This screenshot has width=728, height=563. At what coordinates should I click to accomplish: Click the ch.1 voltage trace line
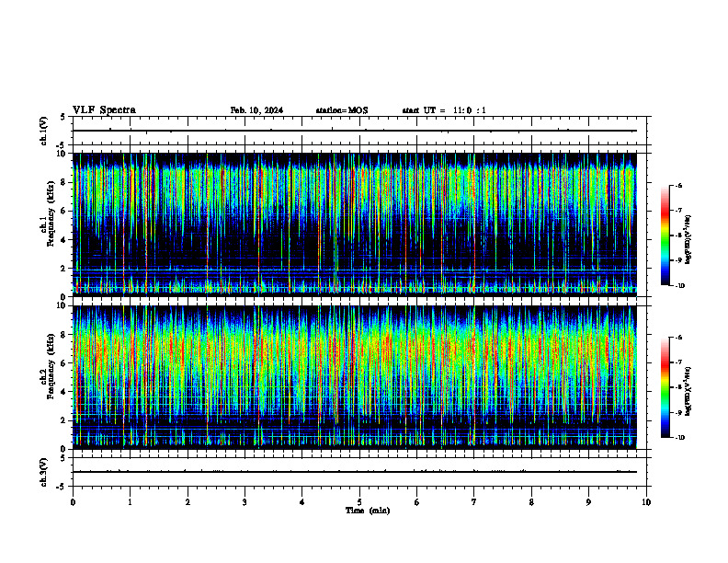pyautogui.click(x=354, y=131)
